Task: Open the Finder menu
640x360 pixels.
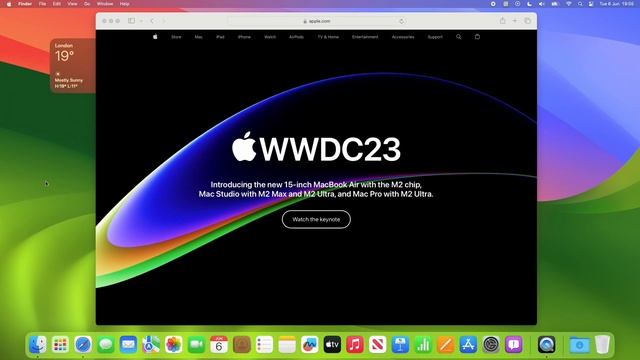Action: click(25, 4)
